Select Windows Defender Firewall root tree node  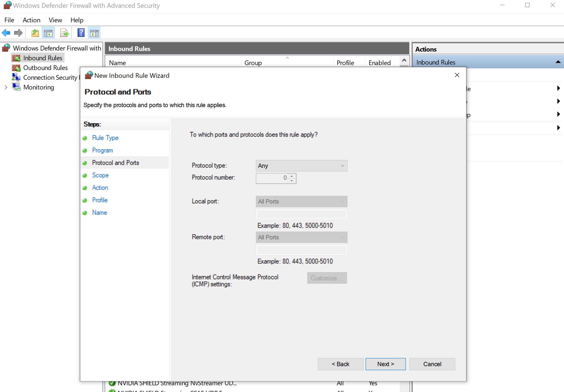tap(57, 48)
